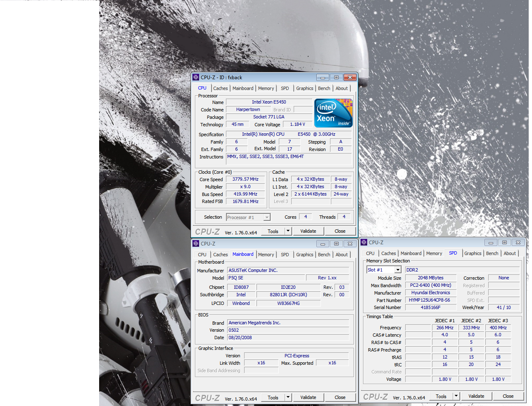Screen dimensions: 532x406
Task: Click Validate in the SPD window
Action: click(476, 396)
